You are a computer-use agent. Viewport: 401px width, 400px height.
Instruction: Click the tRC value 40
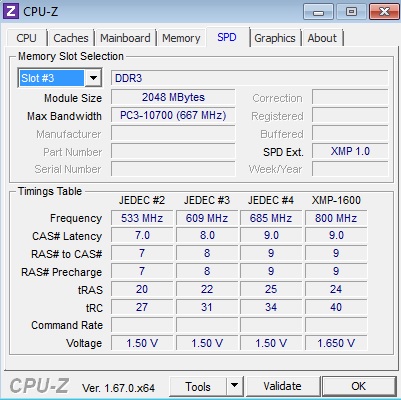coord(336,307)
